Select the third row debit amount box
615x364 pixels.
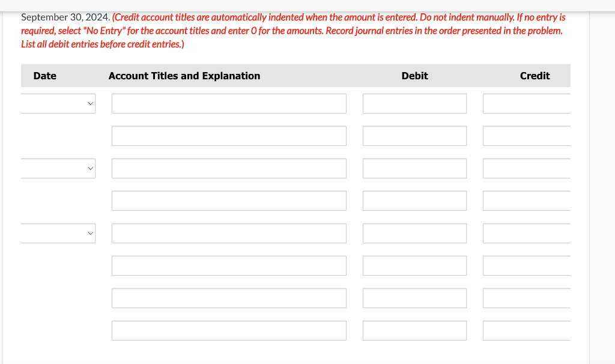click(414, 168)
